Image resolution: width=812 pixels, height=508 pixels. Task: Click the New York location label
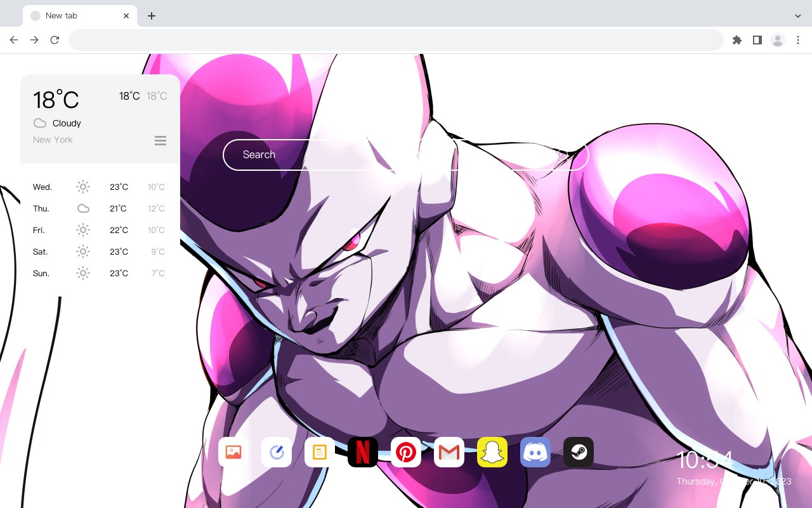click(53, 140)
